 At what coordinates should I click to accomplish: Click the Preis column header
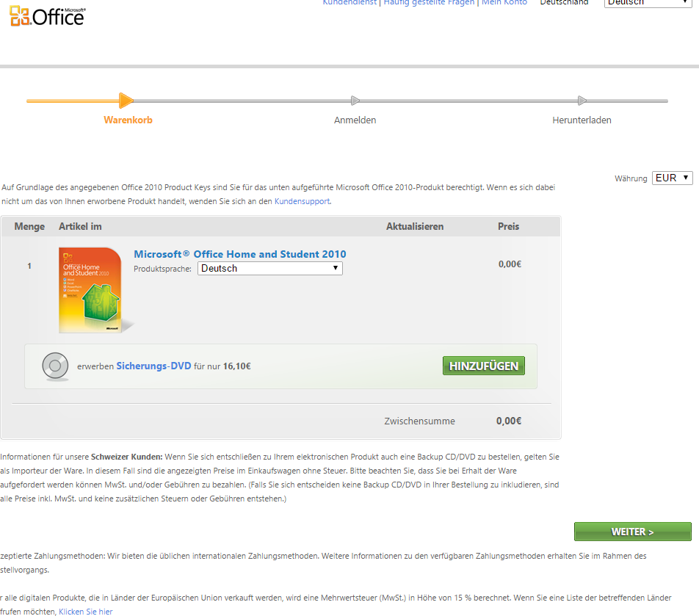click(x=508, y=226)
